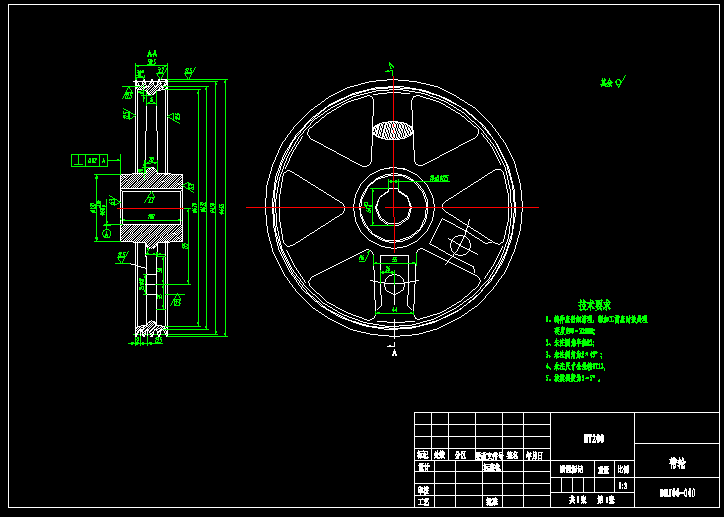Click the 1:3 scale value cell
Image resolution: width=724 pixels, height=517 pixels.
click(x=622, y=486)
